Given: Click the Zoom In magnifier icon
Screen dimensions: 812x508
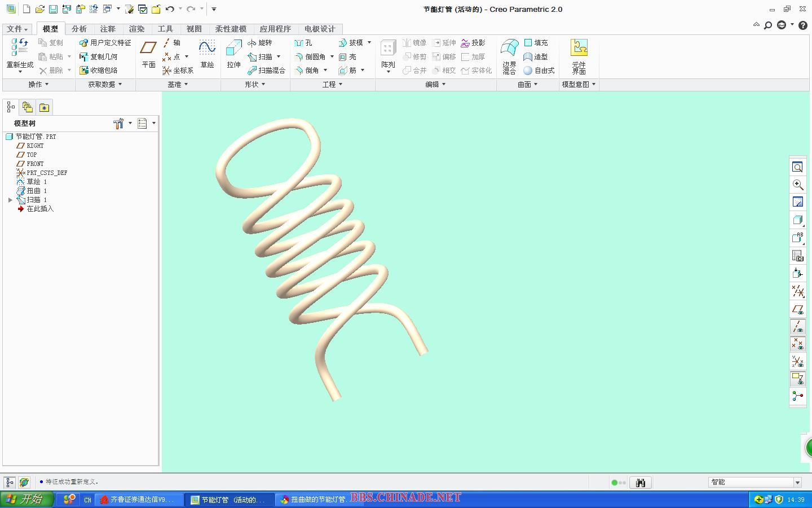Looking at the screenshot, I should point(797,185).
